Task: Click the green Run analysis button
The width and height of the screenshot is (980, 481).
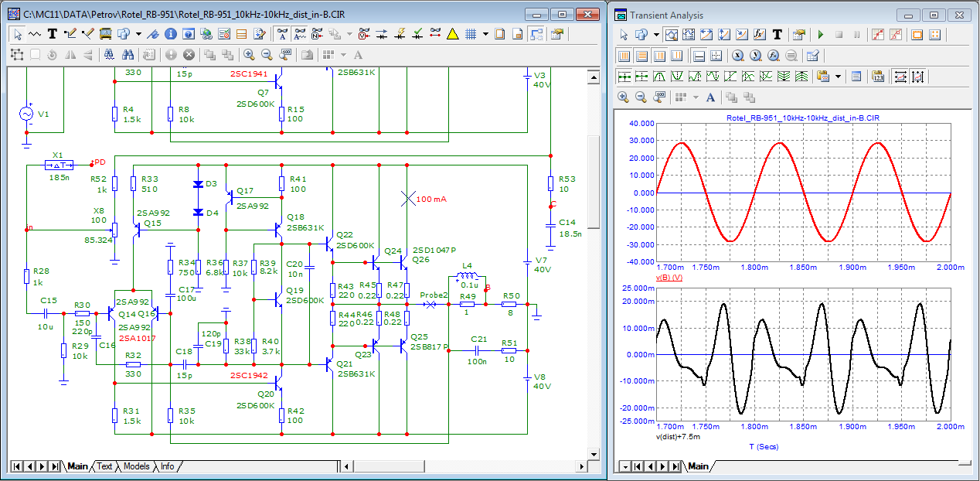Action: 820,35
